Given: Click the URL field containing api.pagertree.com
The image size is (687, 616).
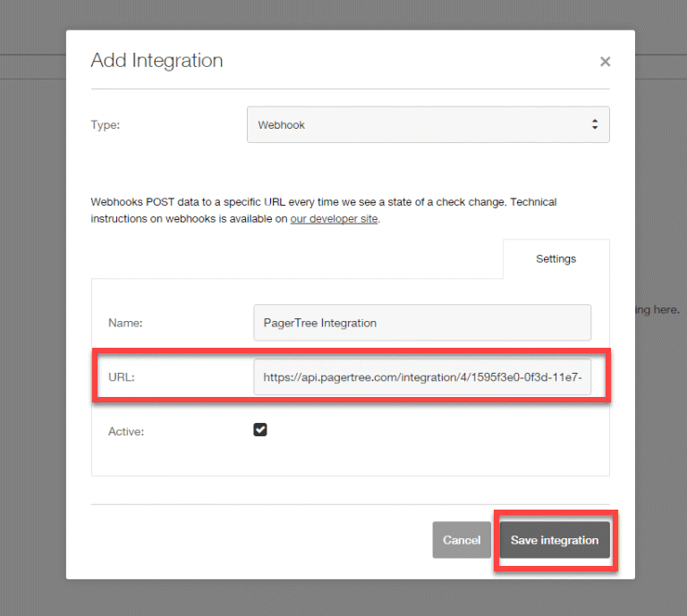Looking at the screenshot, I should coord(421,377).
